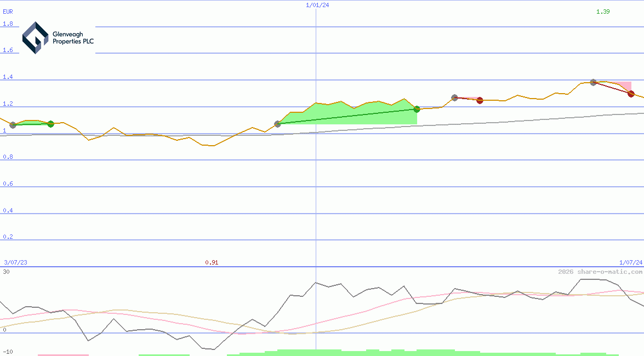Click the grey entry marker at the 1.39 peak

point(593,83)
